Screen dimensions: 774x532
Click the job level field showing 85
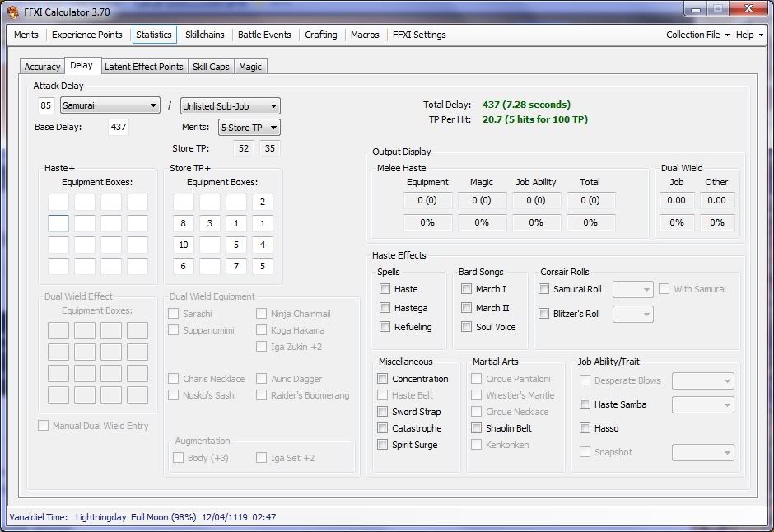[45, 105]
